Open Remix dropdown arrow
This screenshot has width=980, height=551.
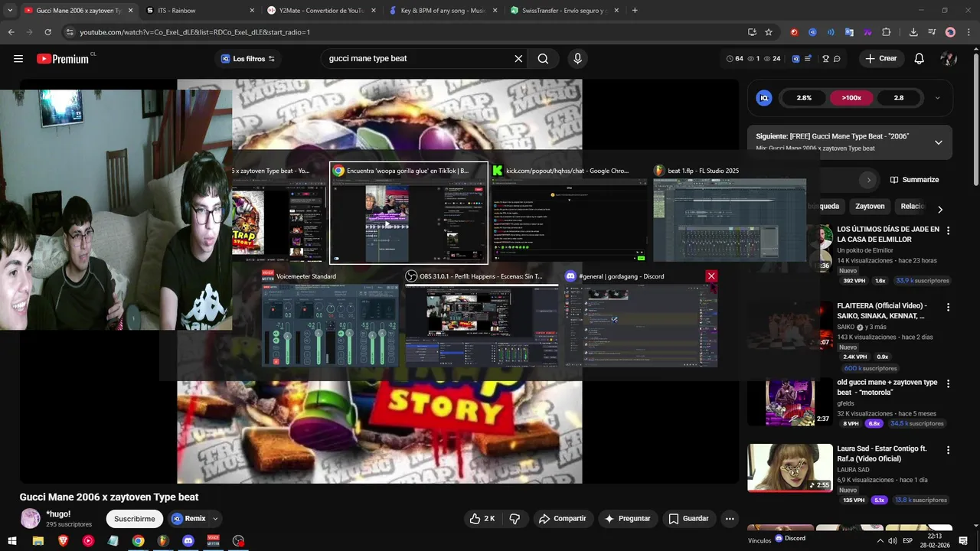pyautogui.click(x=215, y=519)
